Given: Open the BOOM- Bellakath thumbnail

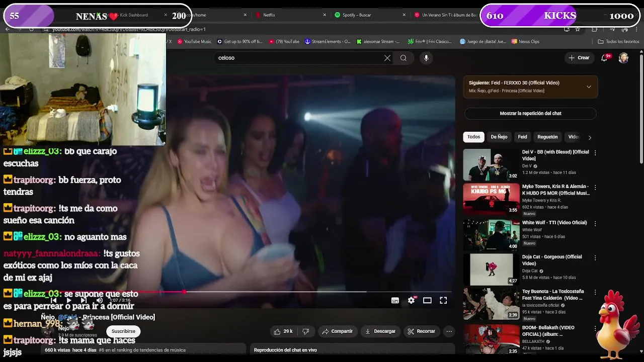Looking at the screenshot, I should point(491,339).
